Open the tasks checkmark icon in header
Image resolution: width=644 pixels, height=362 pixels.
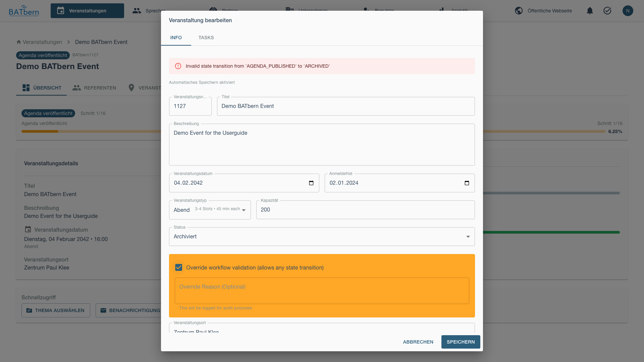point(607,11)
